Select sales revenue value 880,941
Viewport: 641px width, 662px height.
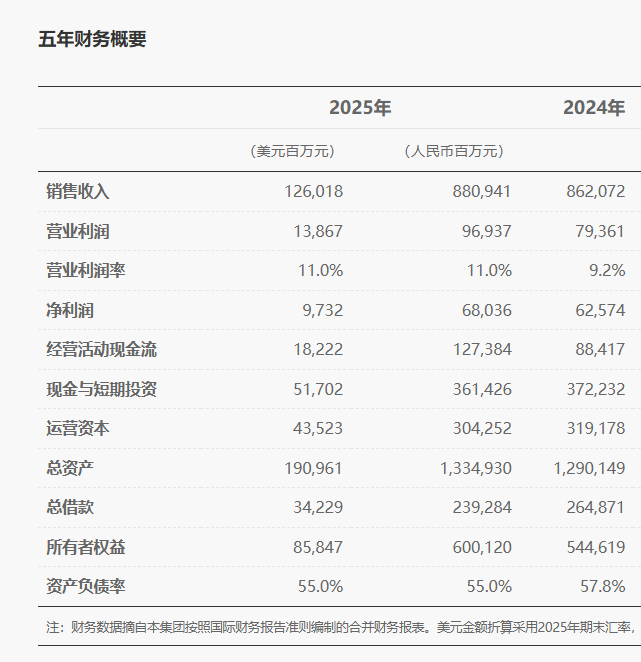[x=482, y=191]
